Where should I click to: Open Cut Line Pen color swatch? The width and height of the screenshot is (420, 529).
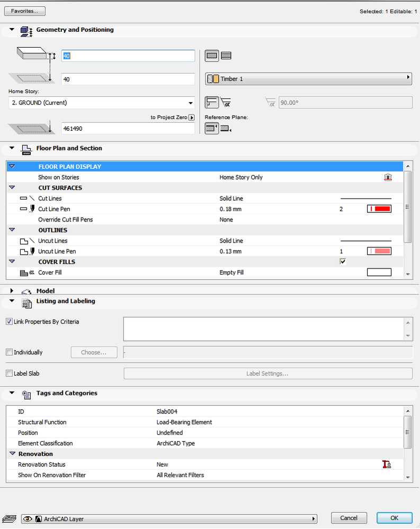point(379,209)
